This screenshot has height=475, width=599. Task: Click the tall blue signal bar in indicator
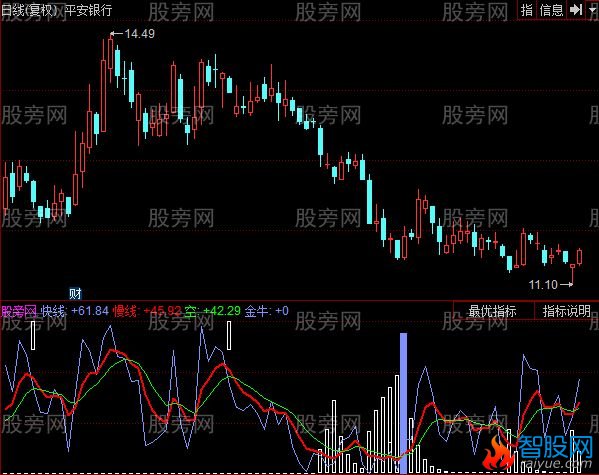(x=403, y=402)
